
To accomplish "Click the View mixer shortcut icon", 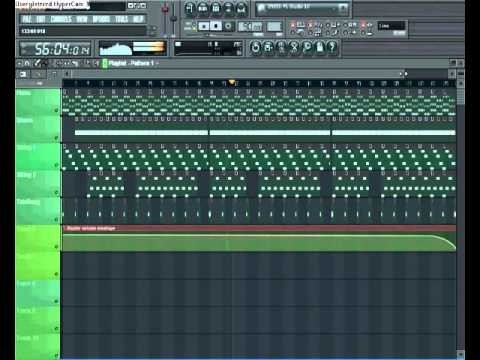I will click(x=242, y=9).
